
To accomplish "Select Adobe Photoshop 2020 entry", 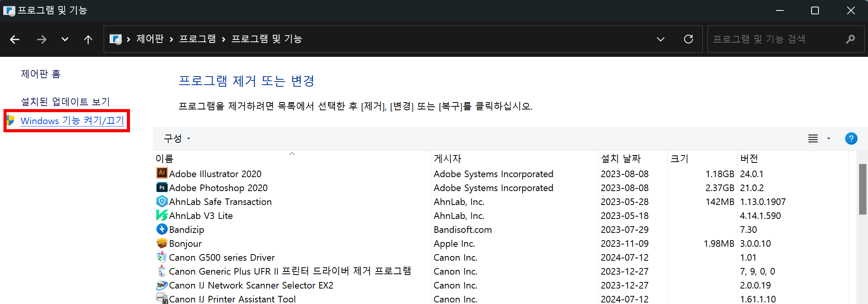I will point(218,188).
